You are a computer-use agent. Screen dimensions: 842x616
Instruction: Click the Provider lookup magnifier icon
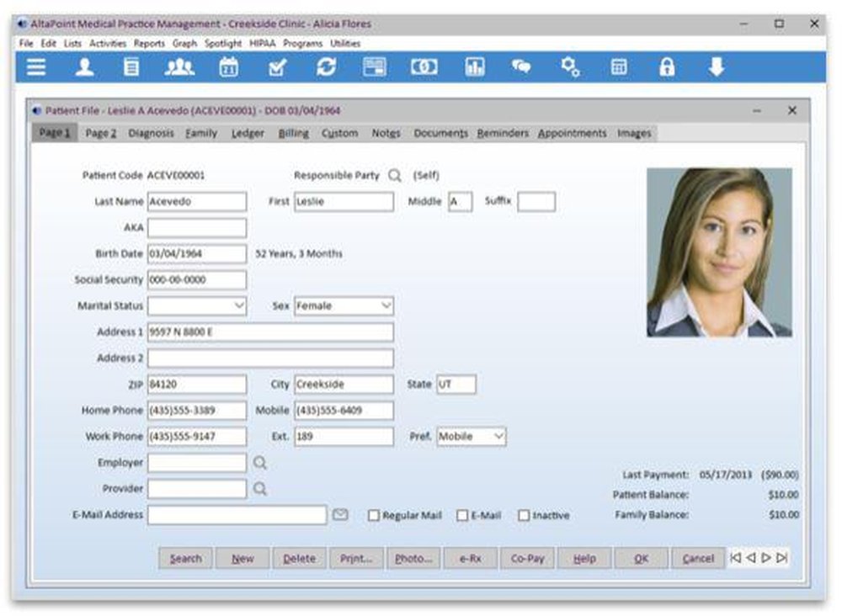tap(260, 489)
